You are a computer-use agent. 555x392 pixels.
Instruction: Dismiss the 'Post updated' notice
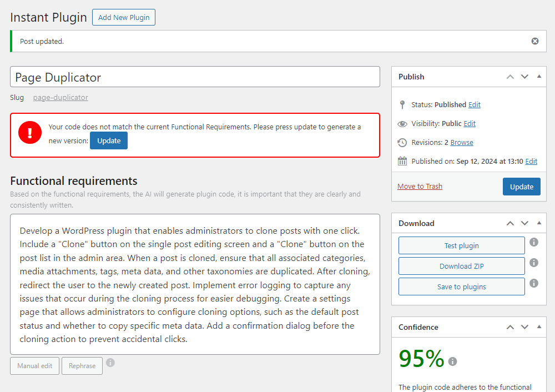pyautogui.click(x=535, y=41)
